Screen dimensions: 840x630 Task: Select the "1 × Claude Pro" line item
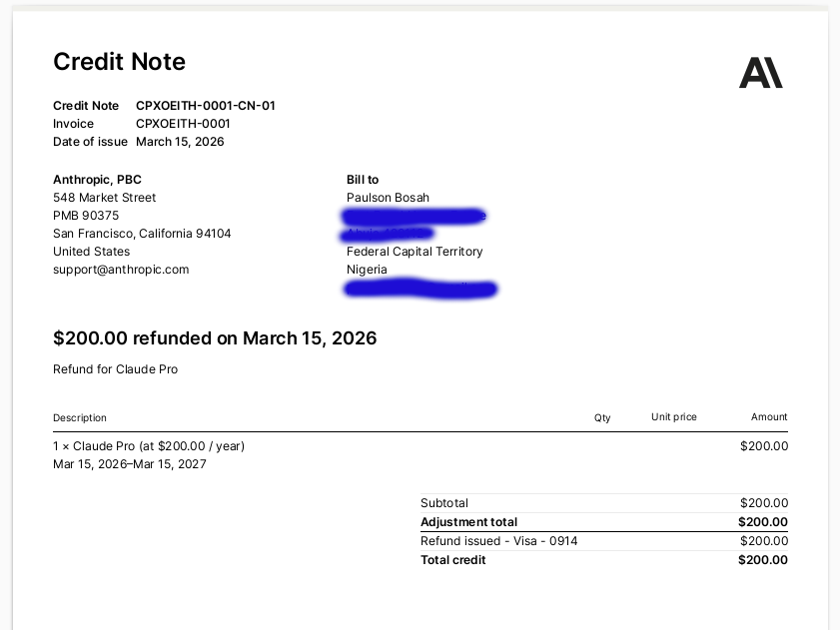coord(149,446)
